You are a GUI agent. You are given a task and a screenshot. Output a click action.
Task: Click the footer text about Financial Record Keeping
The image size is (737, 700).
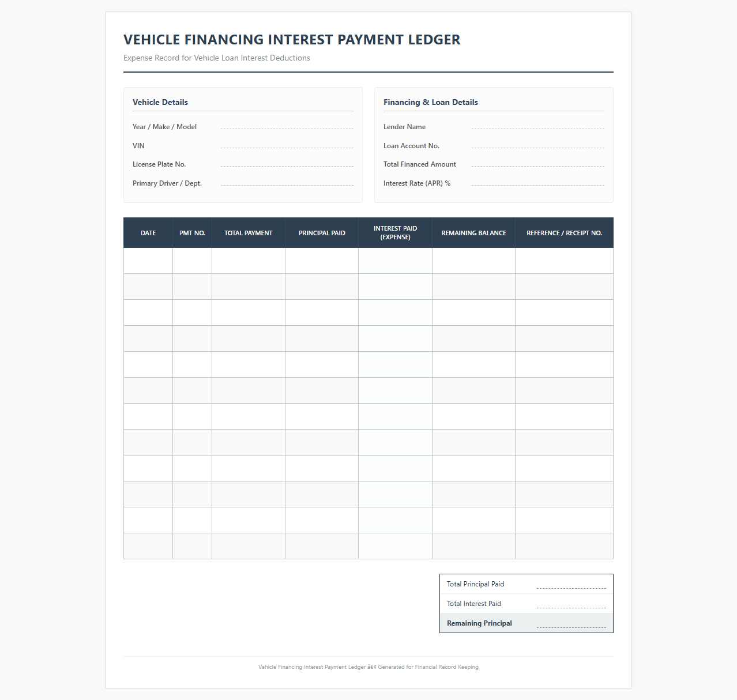point(368,667)
